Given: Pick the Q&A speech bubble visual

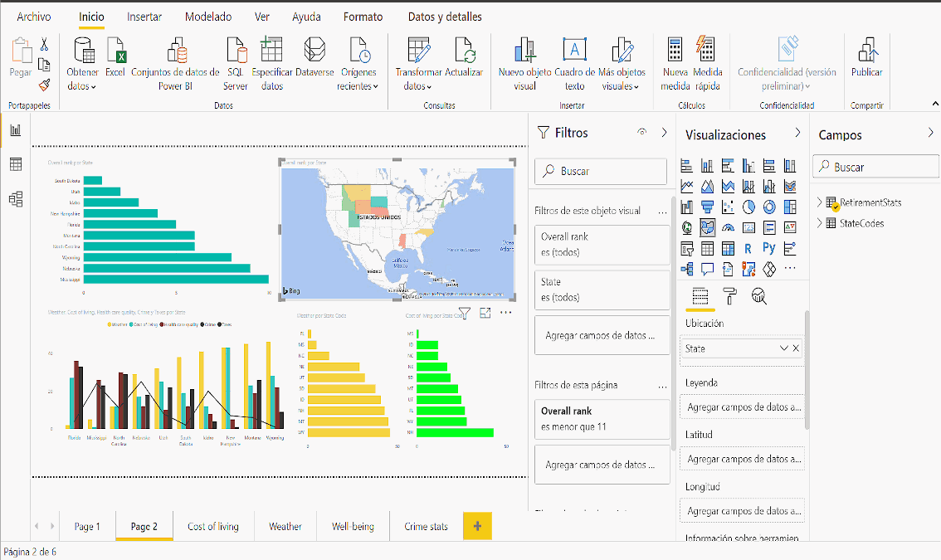Looking at the screenshot, I should (708, 269).
